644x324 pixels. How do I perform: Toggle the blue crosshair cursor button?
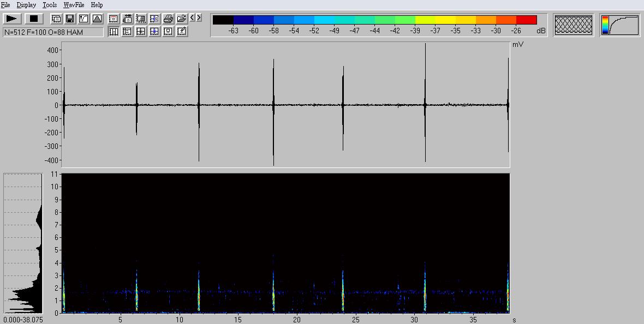point(154,32)
